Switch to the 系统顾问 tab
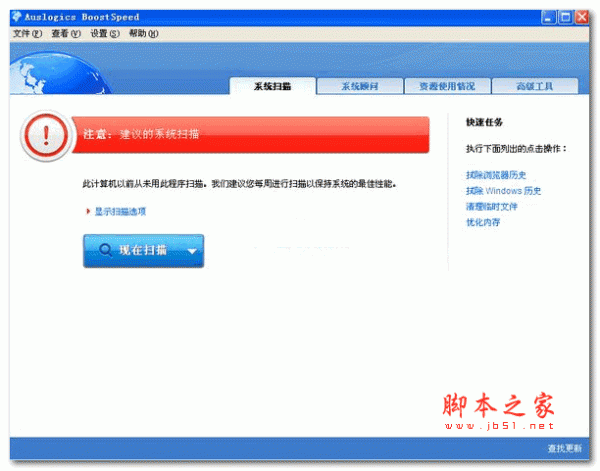The height and width of the screenshot is (471, 600). pyautogui.click(x=360, y=86)
